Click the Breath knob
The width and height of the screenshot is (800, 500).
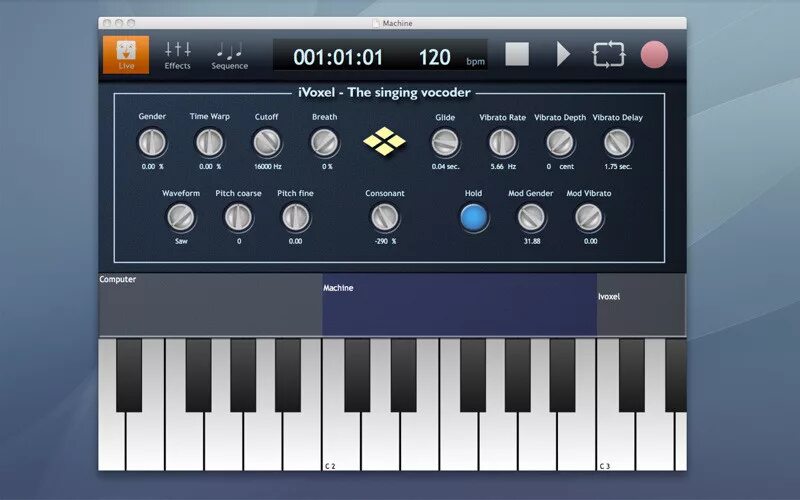click(x=324, y=142)
